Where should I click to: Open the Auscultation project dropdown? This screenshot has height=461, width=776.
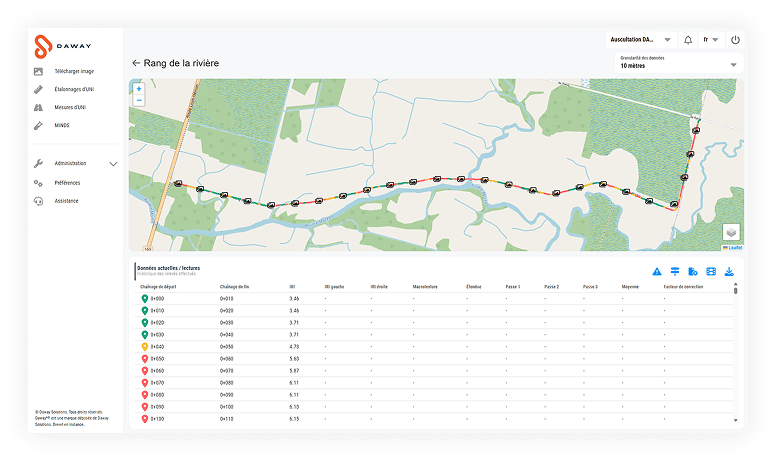pyautogui.click(x=638, y=41)
